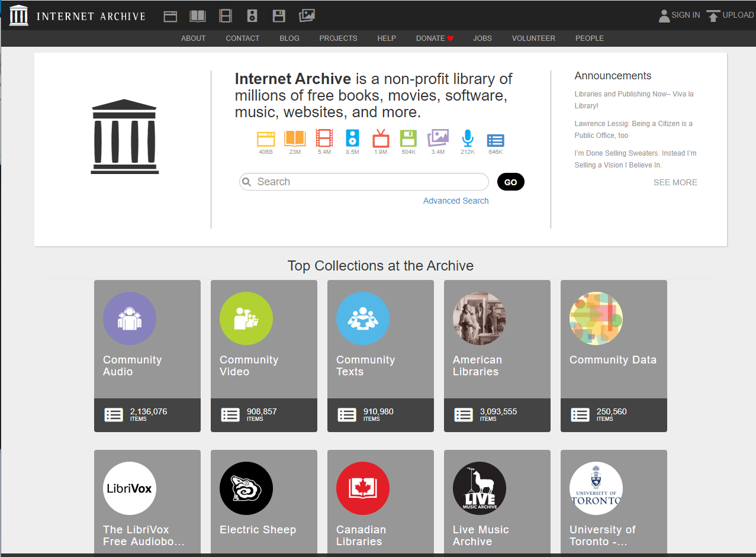Open the DONATE menu item

tap(435, 38)
